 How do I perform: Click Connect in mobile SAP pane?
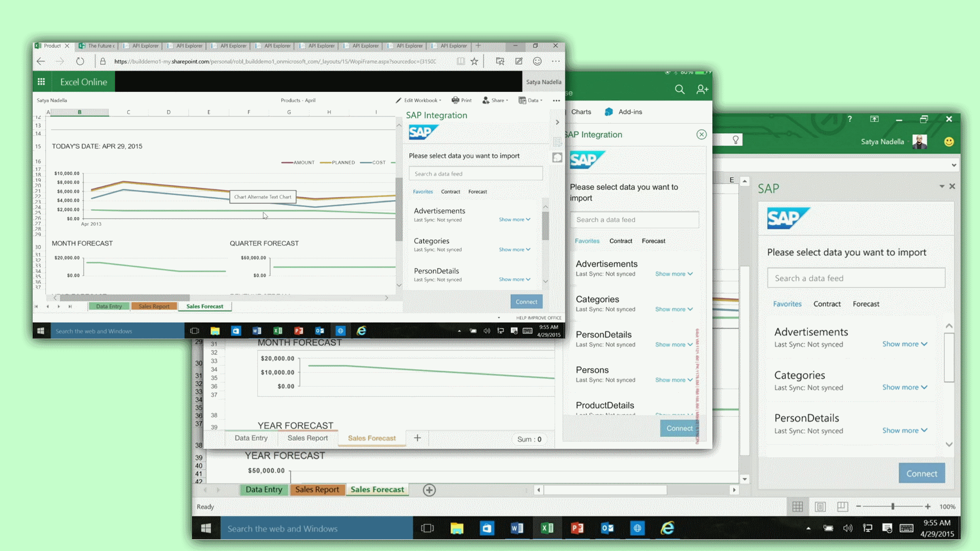click(679, 428)
